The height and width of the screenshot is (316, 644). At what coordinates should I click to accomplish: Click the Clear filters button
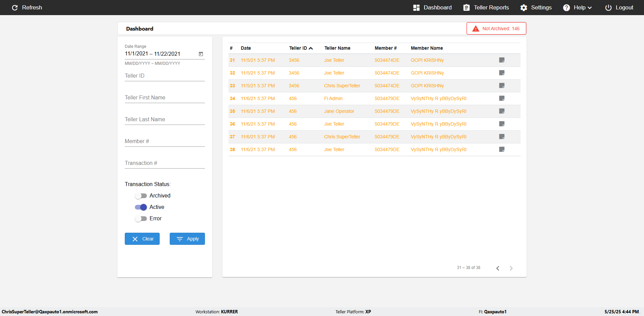(142, 239)
